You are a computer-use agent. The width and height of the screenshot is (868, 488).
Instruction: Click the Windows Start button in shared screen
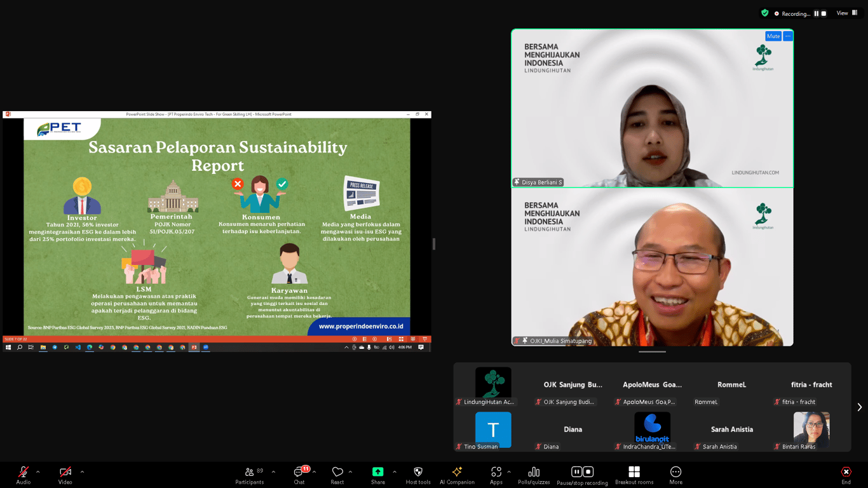(8, 348)
